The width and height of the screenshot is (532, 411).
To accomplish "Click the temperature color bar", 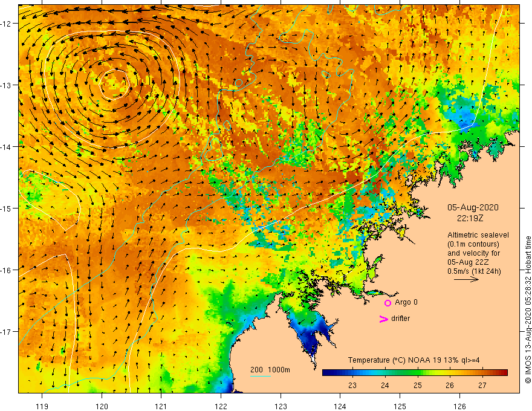I will 415,373.
